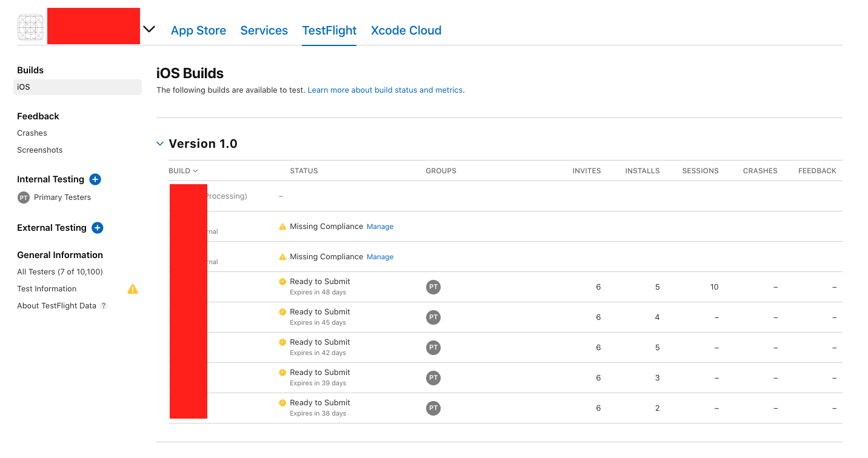Click the PT avatar beside Primary Testers
The image size is (868, 458).
(x=24, y=197)
